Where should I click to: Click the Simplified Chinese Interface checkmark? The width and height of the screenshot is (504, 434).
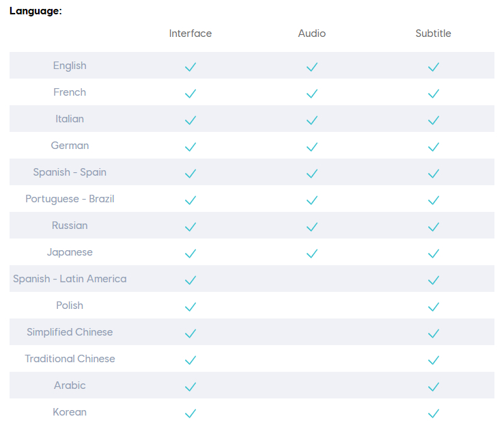(191, 334)
